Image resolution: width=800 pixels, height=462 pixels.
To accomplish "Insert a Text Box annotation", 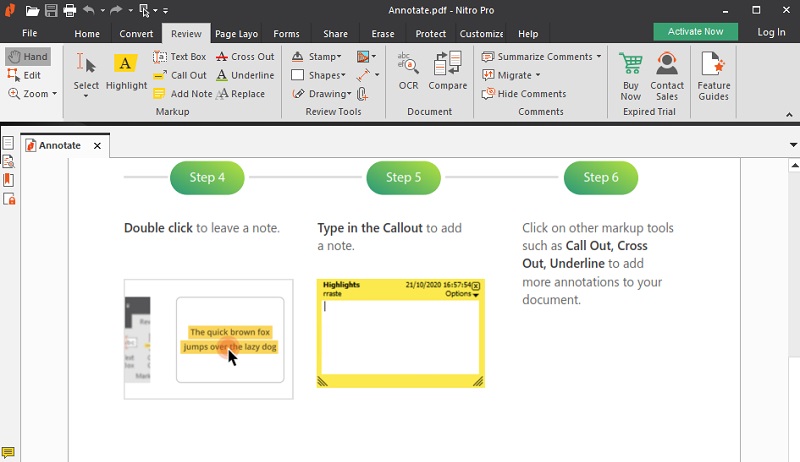I will pos(180,57).
